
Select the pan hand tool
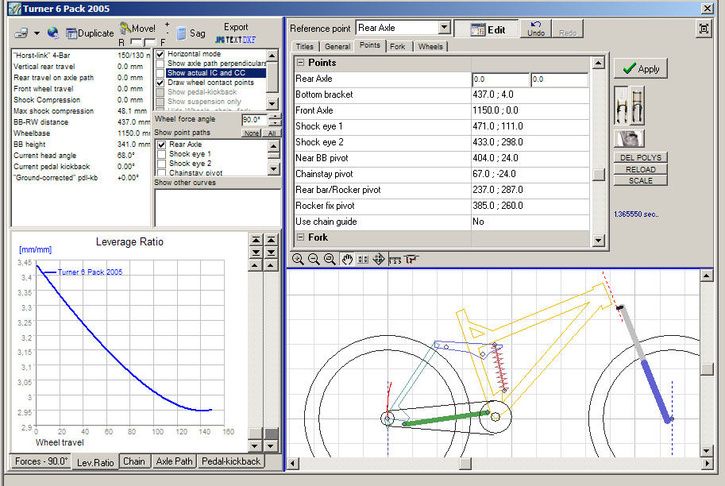click(x=347, y=259)
